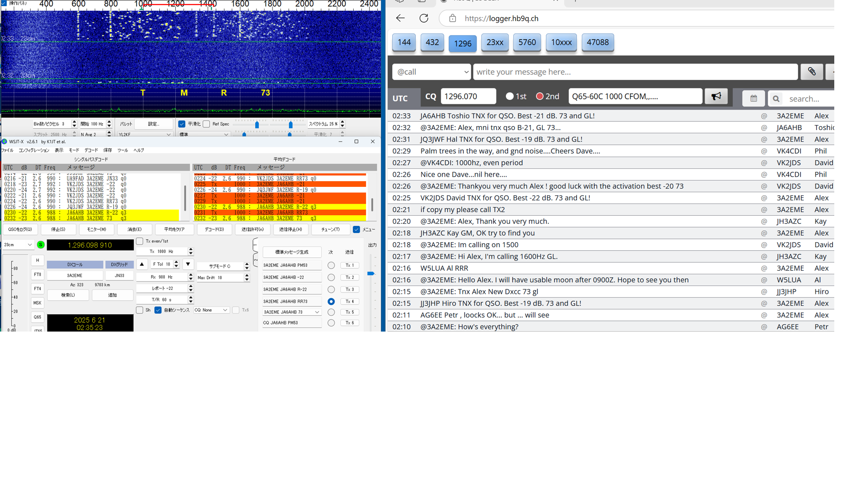Select the 2nd period radio button
The width and height of the screenshot is (868, 490).
(x=540, y=96)
